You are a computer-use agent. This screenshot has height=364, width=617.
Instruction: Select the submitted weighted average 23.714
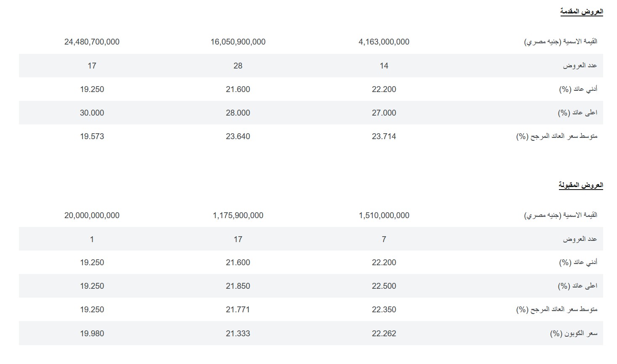click(x=384, y=136)
